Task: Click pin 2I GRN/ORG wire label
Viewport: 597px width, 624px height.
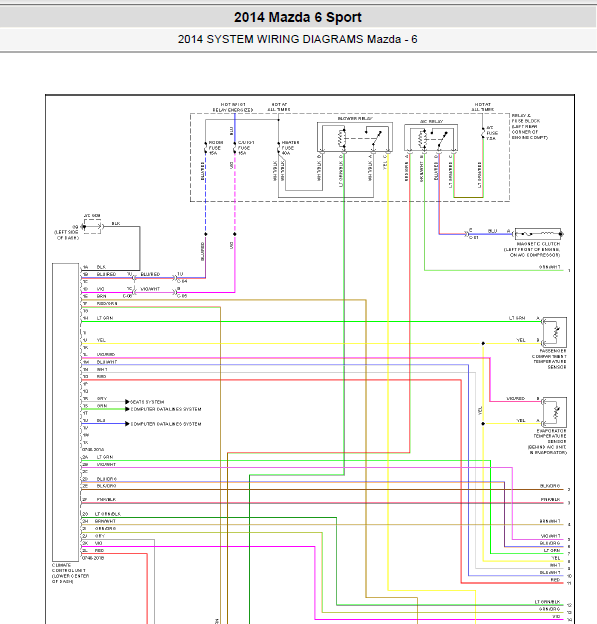Action: [x=105, y=528]
